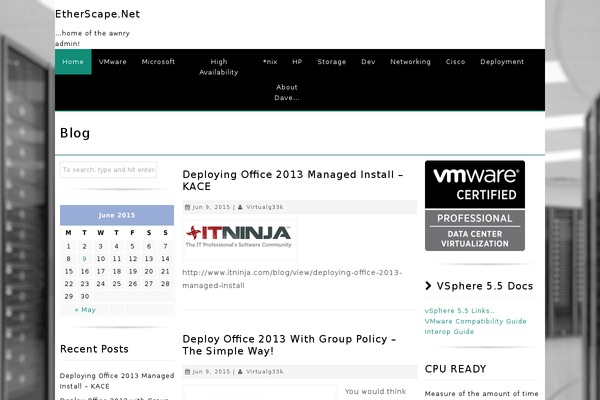Select June 9 in the calendar
Image resolution: width=600 pixels, height=400 pixels.
(85, 259)
